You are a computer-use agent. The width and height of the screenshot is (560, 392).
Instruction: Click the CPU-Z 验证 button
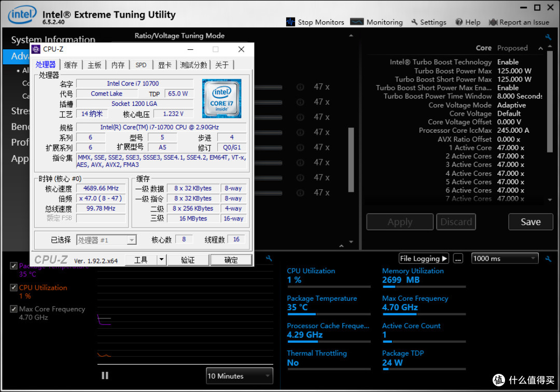[188, 260]
